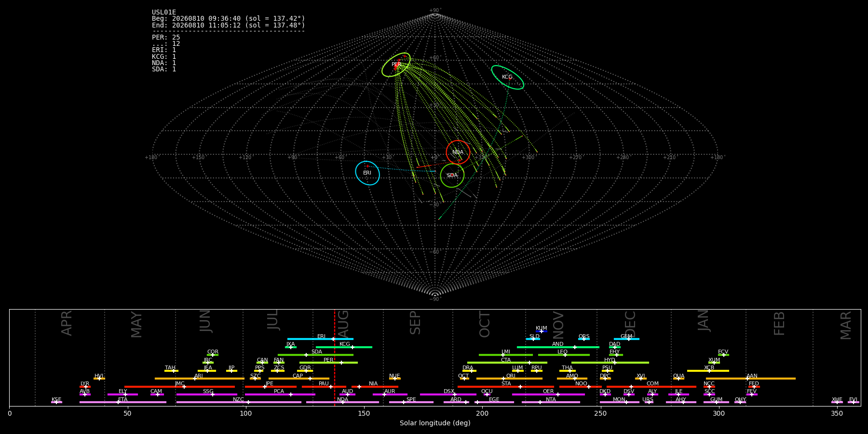Click the KCG radiant label in the sky map
The width and height of the screenshot is (868, 434).
pos(507,77)
